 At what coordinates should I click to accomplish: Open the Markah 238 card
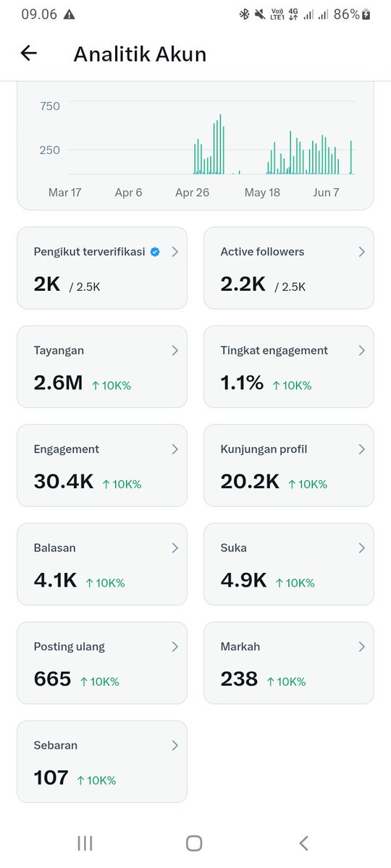click(x=289, y=663)
